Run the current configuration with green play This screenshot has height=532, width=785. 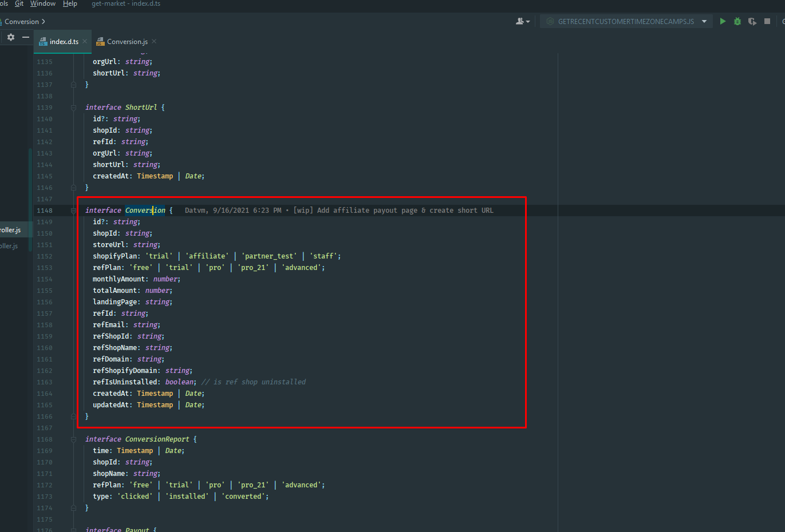tap(723, 21)
